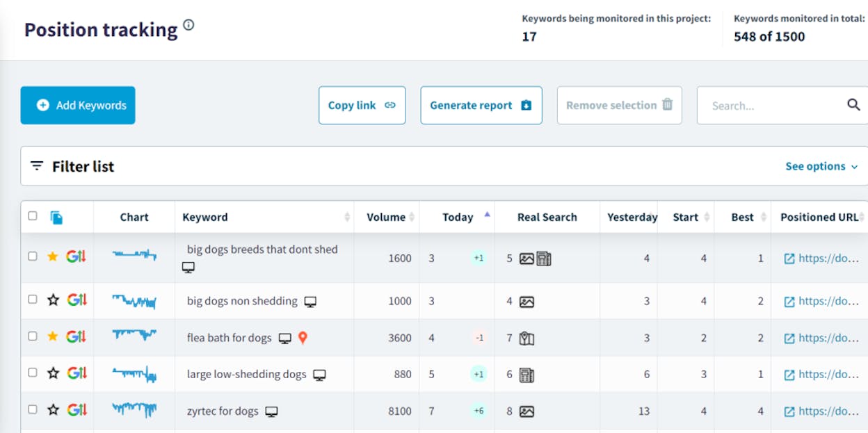This screenshot has width=868, height=433.
Task: Click desktop icon beside large low-shedding dogs
Action: 319,375
